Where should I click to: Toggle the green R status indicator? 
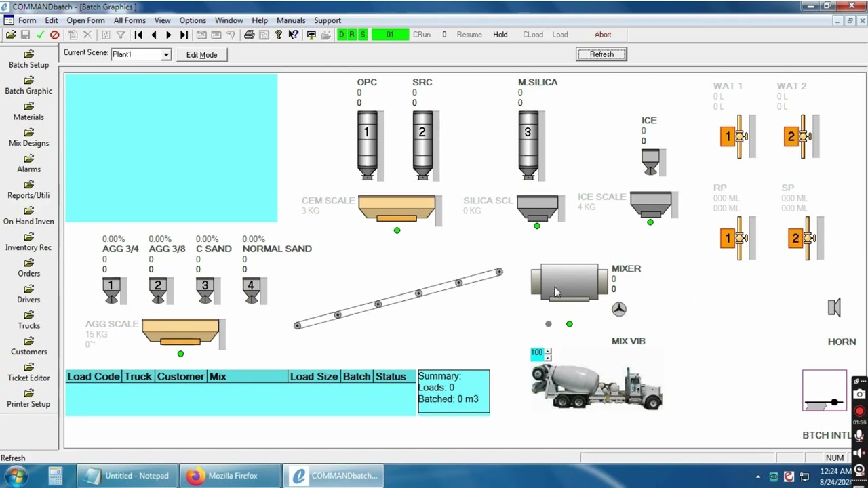[352, 35]
